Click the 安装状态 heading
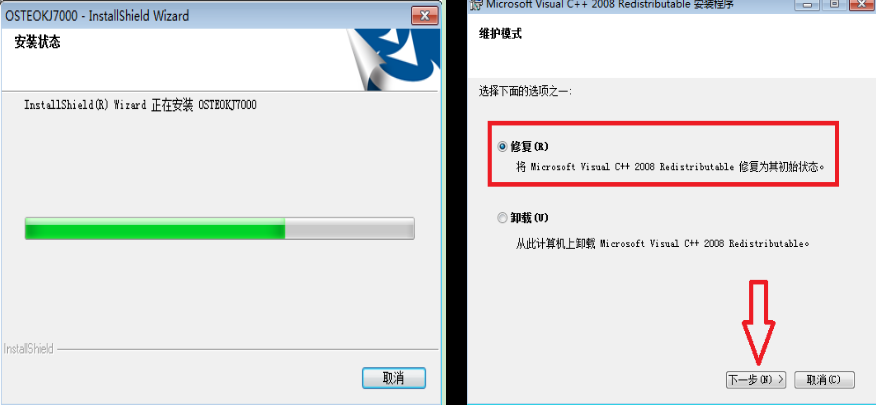876x405 pixels. click(37, 42)
